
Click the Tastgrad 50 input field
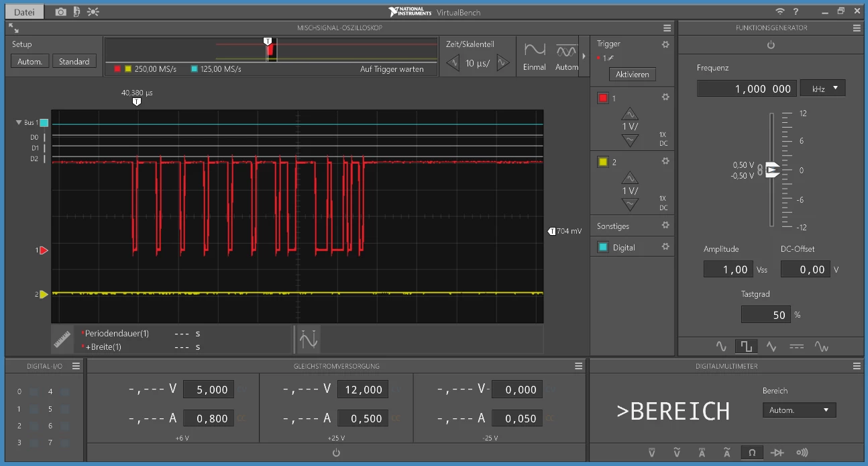766,314
